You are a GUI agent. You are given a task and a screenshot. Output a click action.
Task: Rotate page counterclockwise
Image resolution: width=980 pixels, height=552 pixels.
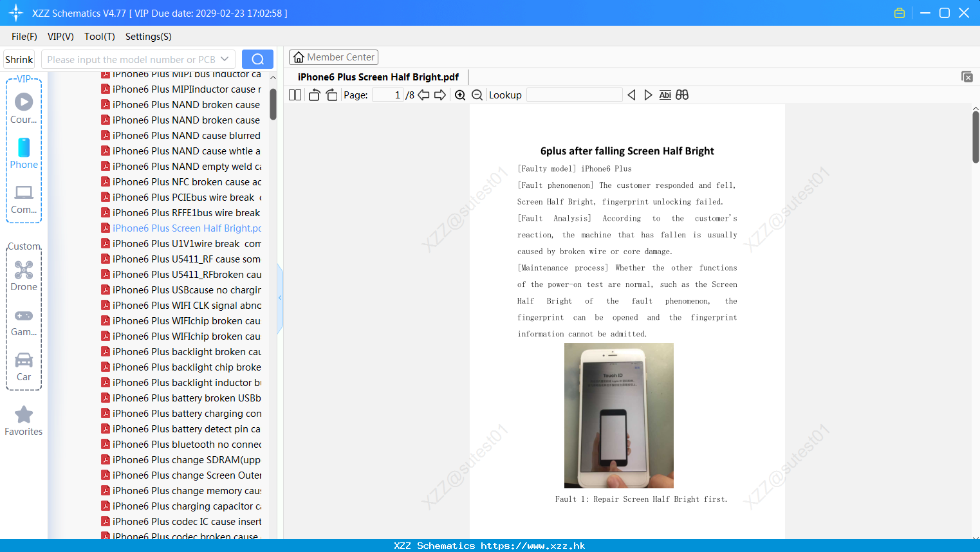click(314, 95)
